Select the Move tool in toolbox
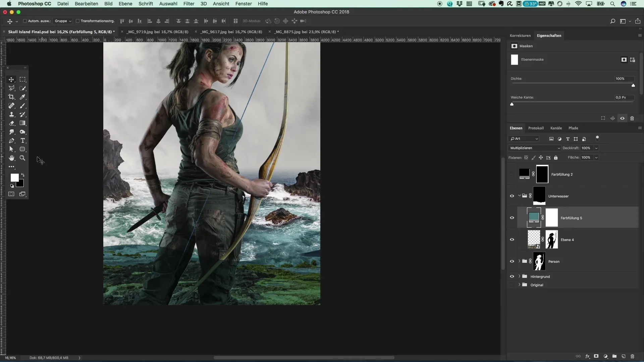Viewport: 644px width, 362px height. pyautogui.click(x=11, y=79)
